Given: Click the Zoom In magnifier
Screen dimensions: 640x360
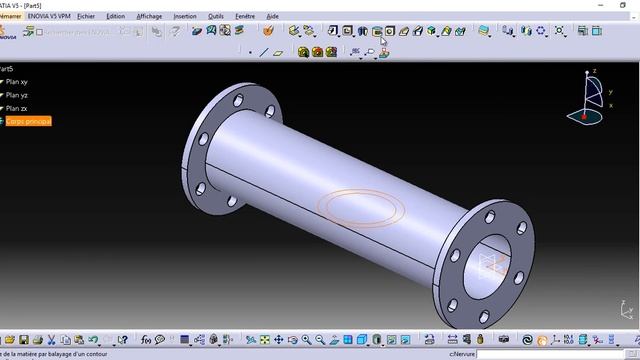Looking at the screenshot, I should (x=306, y=340).
